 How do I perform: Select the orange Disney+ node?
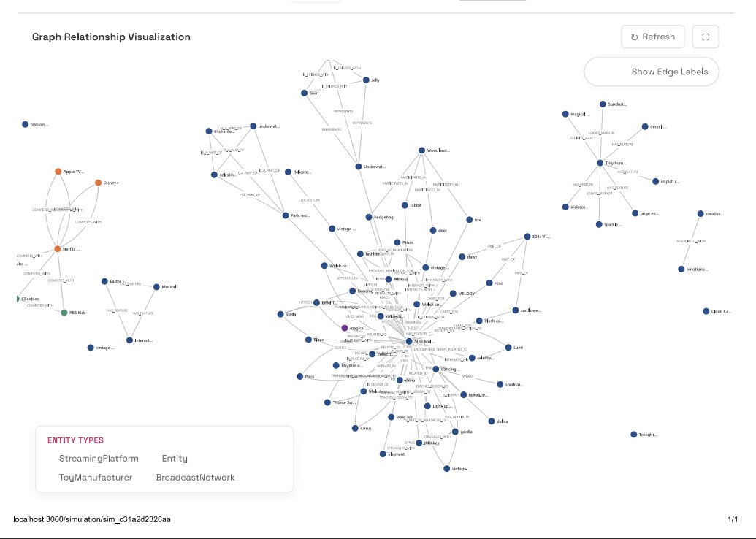click(x=99, y=183)
